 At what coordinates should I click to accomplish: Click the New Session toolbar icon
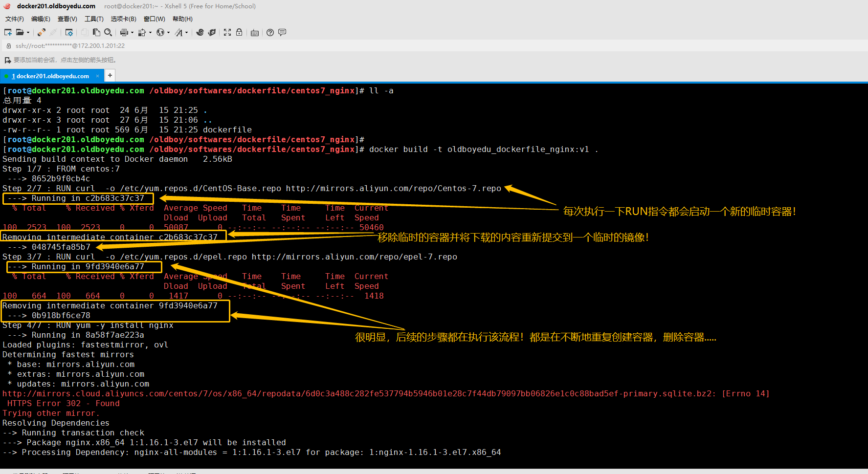(8, 32)
